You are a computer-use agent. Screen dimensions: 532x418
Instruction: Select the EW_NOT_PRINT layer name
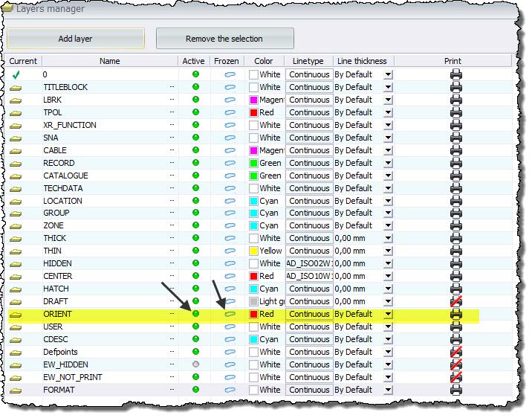pos(73,377)
